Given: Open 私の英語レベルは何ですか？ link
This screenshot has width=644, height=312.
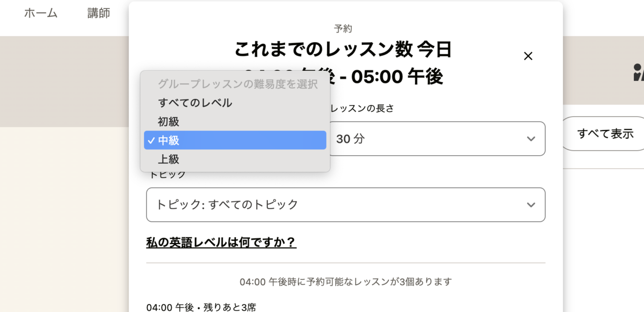Looking at the screenshot, I should [221, 242].
